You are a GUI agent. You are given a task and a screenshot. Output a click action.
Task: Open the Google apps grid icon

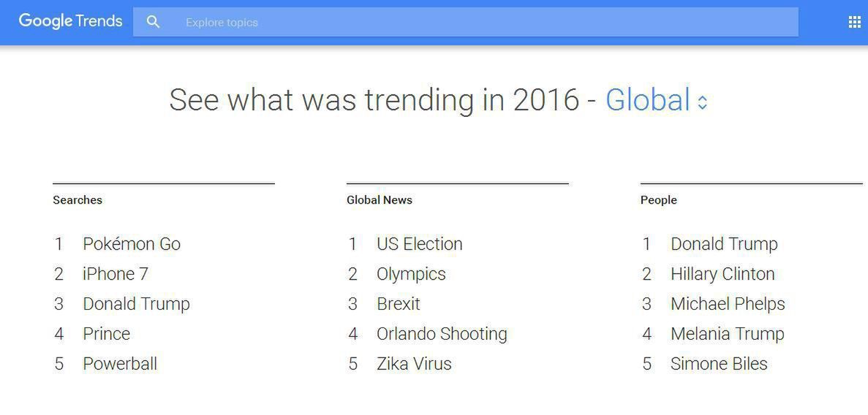pyautogui.click(x=854, y=22)
